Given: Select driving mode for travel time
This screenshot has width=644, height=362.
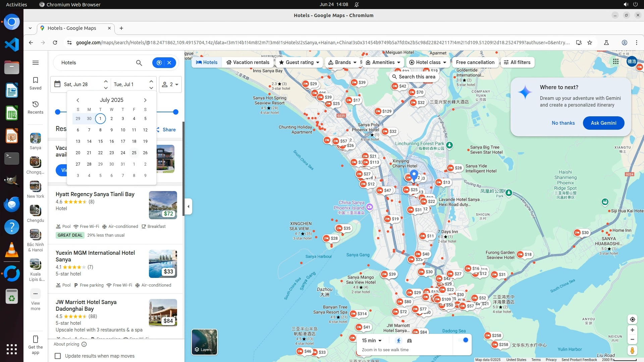Looking at the screenshot, I should (409, 341).
